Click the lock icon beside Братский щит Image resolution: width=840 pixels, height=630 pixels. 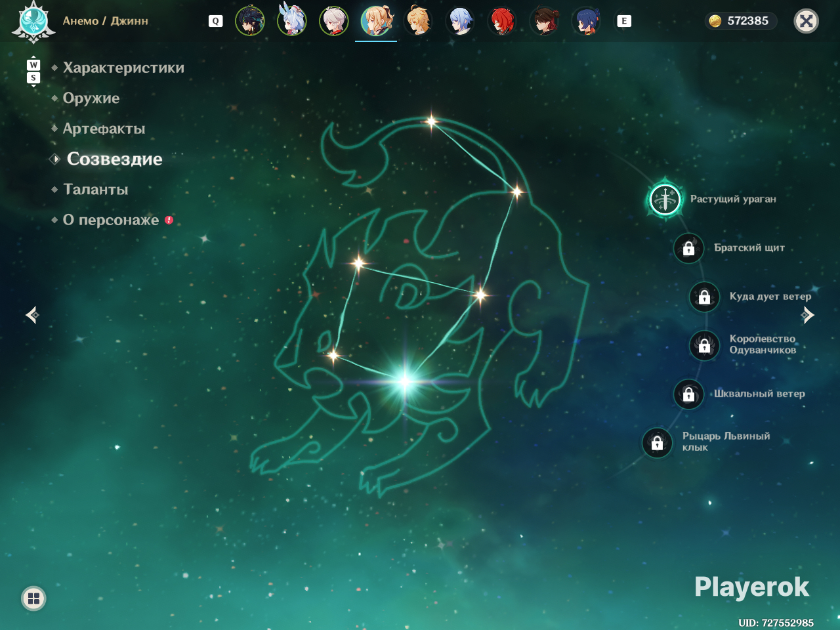[x=688, y=248]
